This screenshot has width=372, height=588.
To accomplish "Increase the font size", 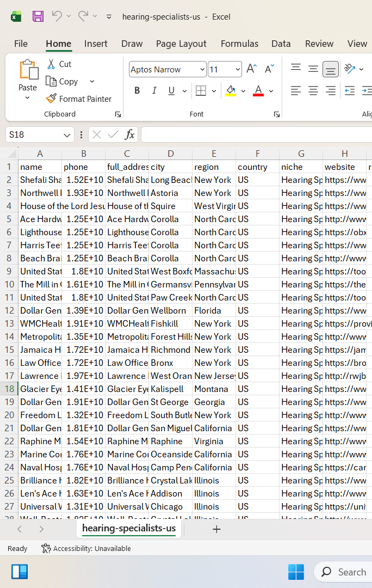I will [x=252, y=69].
